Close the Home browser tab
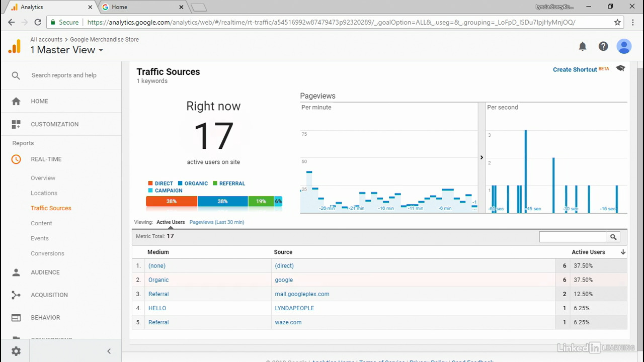 coord(182,7)
